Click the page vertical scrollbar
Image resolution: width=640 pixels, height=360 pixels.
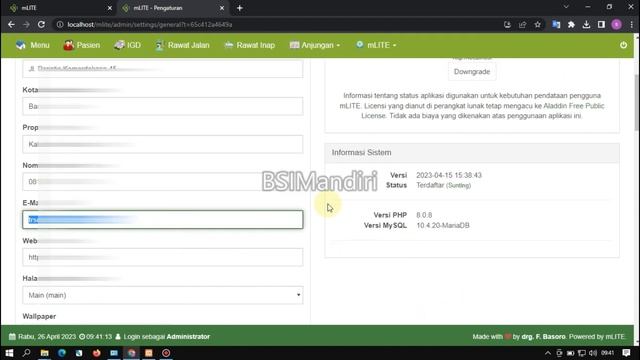tap(636, 103)
